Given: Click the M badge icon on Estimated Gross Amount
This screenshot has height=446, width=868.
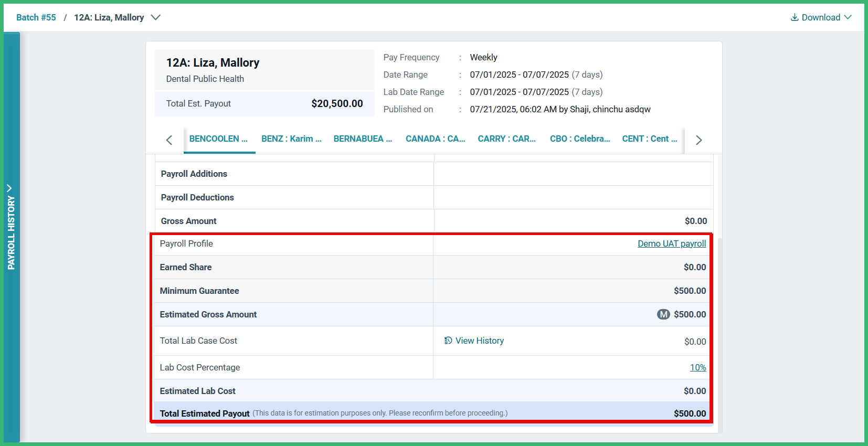Looking at the screenshot, I should pos(663,314).
